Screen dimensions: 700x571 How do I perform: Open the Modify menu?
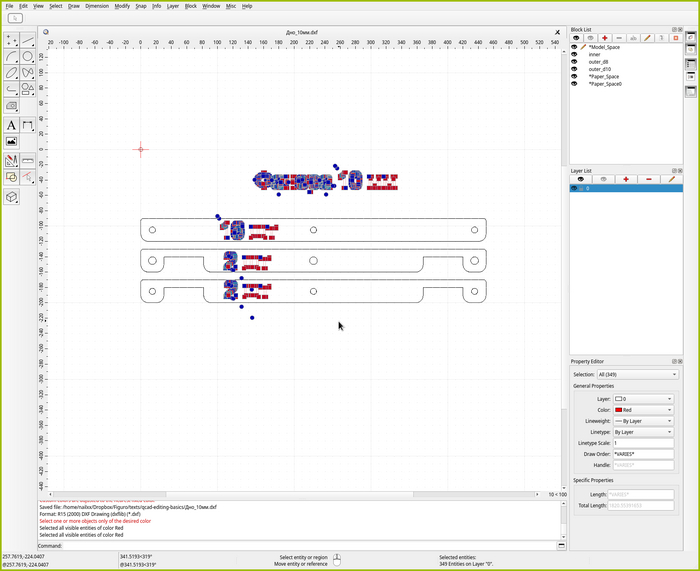(122, 6)
